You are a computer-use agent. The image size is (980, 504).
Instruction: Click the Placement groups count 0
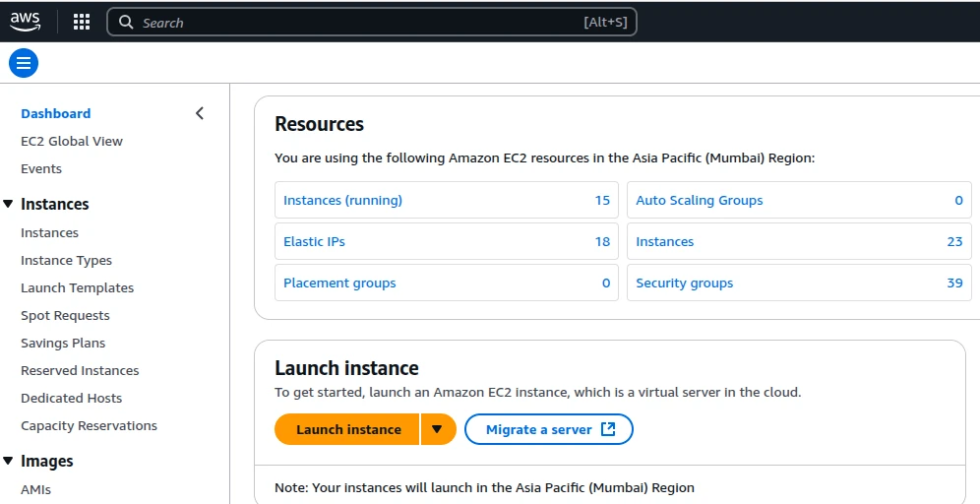(x=606, y=283)
